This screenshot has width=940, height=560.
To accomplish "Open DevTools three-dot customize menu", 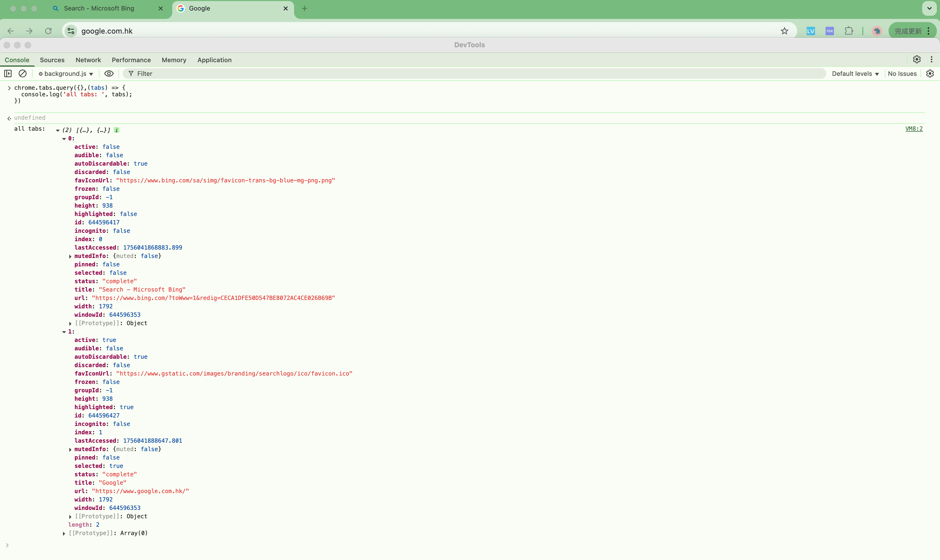I will coord(931,60).
